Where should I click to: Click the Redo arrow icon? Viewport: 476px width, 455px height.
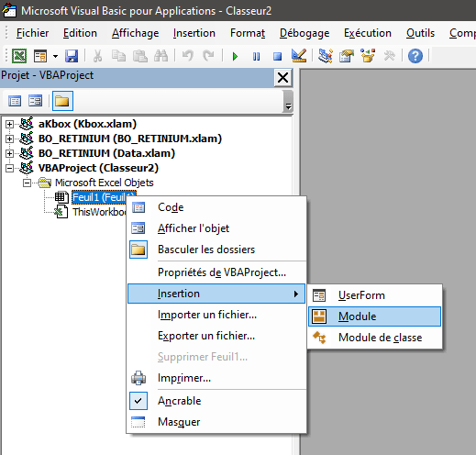pos(208,56)
